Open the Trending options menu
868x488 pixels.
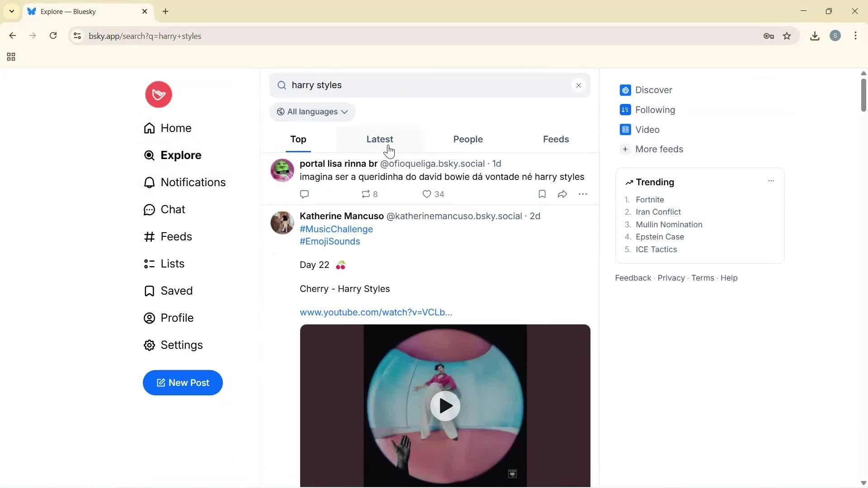(x=770, y=181)
